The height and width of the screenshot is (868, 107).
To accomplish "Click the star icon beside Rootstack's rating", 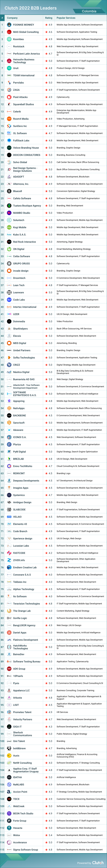I will click(x=46, y=46).
